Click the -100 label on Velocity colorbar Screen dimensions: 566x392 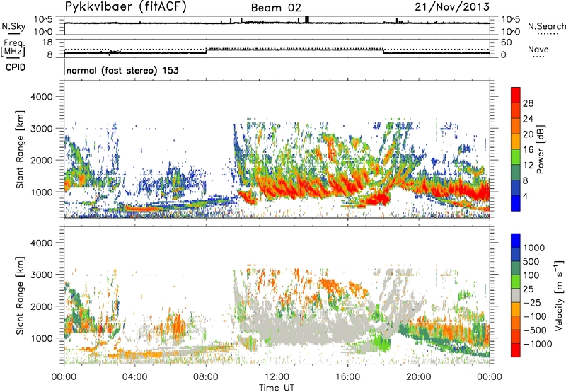pyautogui.click(x=535, y=316)
